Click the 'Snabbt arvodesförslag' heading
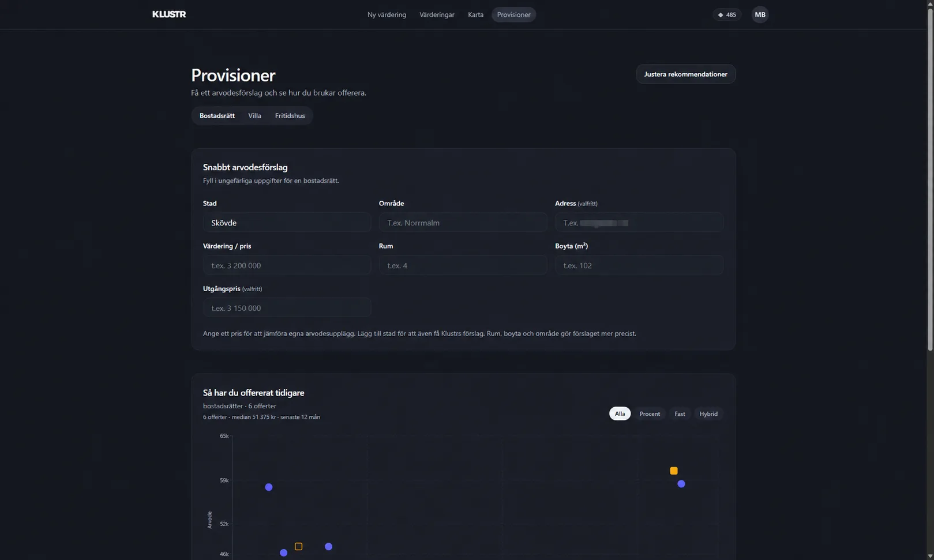 (245, 167)
